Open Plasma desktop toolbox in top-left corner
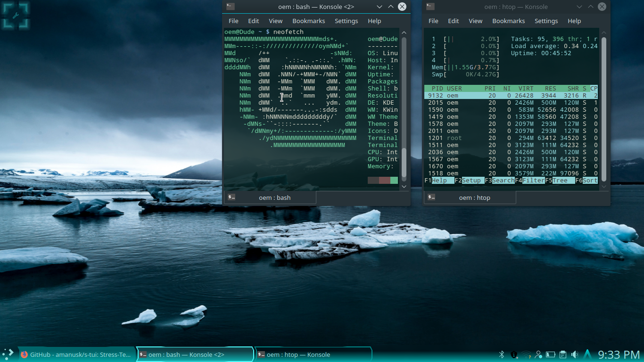The width and height of the screenshot is (644, 362). (x=16, y=16)
